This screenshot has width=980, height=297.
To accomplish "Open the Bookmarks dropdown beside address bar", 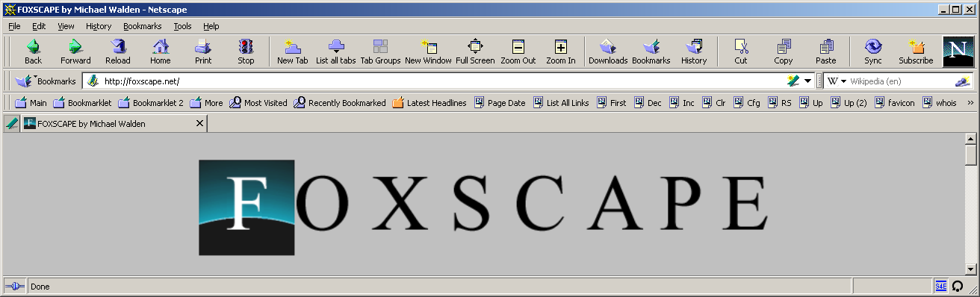I will pos(46,81).
